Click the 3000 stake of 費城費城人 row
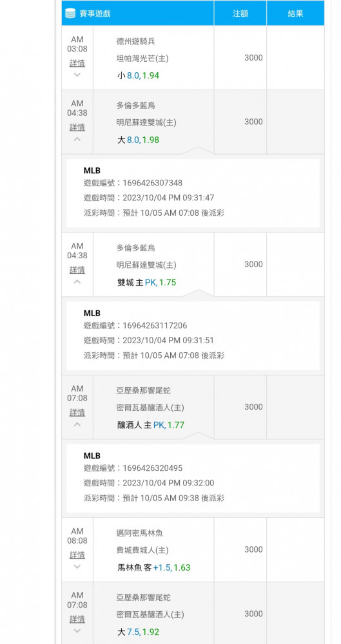The image size is (341, 644). (253, 549)
